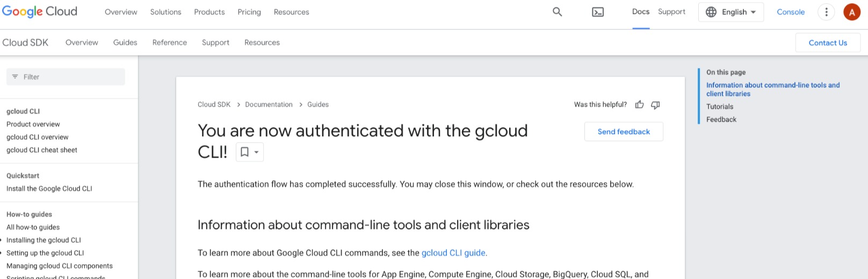
Task: Open gcloud CLI cheat sheet item
Action: coord(42,150)
